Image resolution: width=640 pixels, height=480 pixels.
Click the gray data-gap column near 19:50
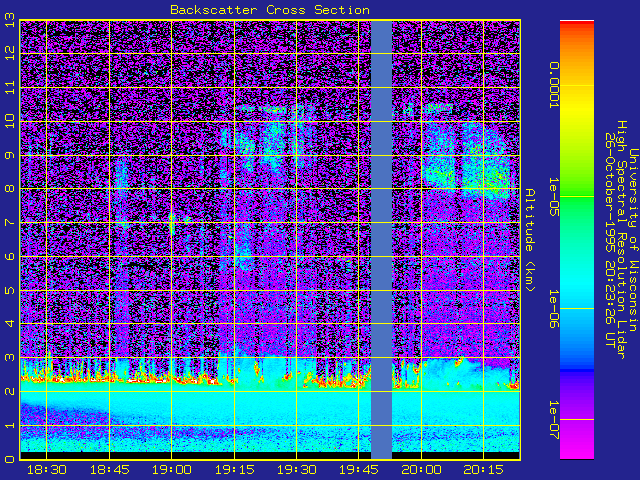[x=381, y=240]
